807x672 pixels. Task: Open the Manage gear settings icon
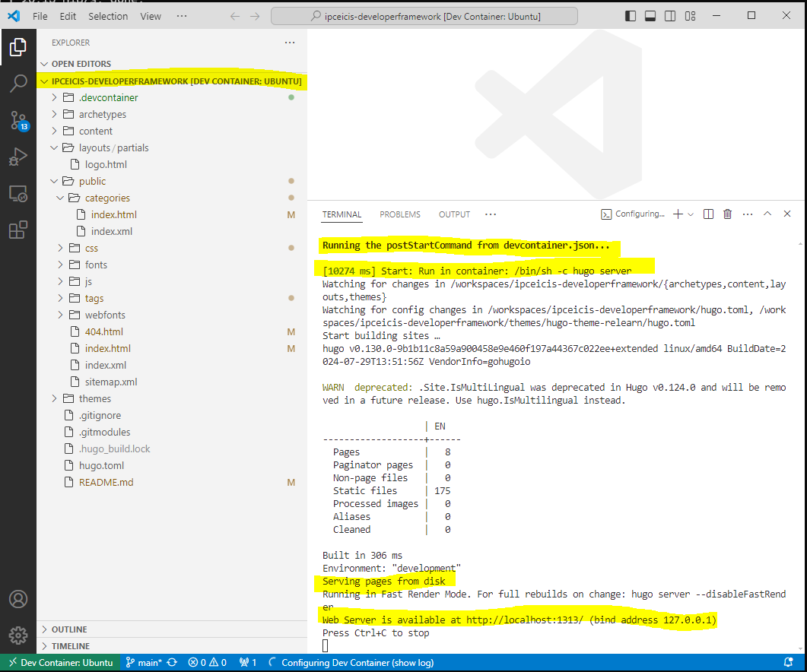pyautogui.click(x=18, y=636)
